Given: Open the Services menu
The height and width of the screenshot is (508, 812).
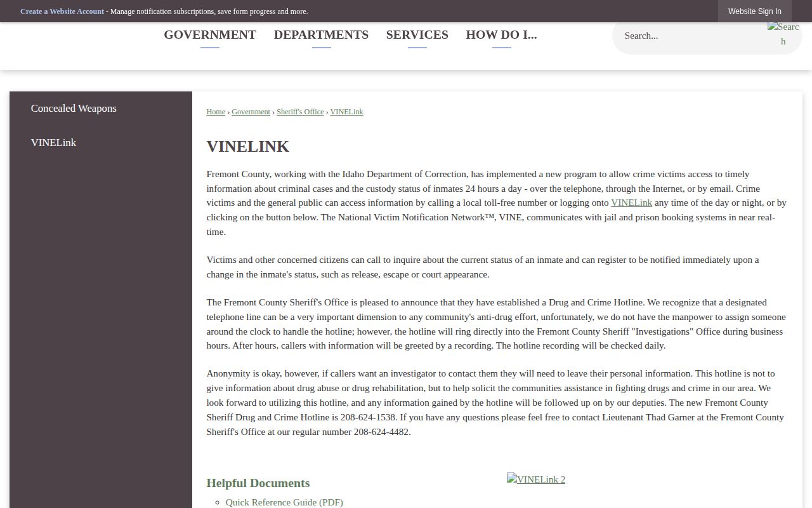Looking at the screenshot, I should click(417, 35).
